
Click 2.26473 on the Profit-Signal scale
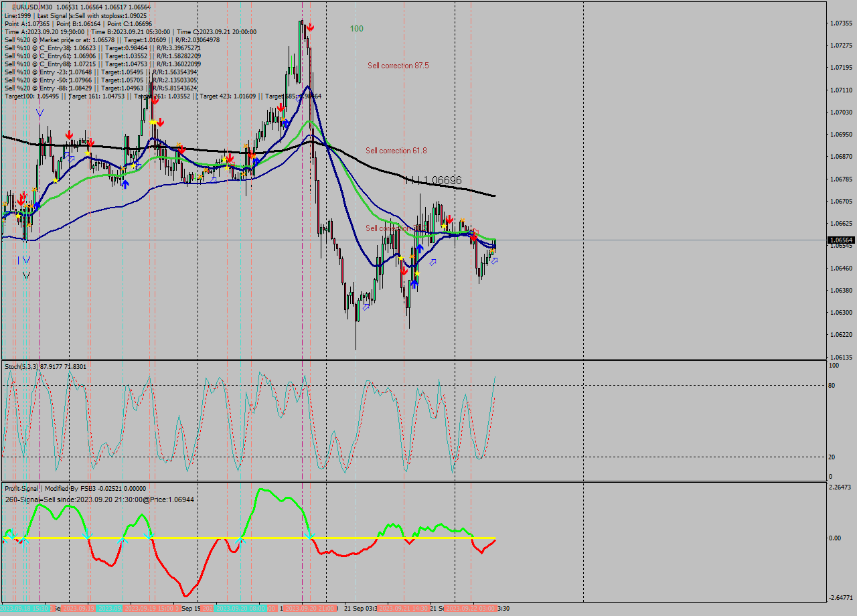(841, 487)
